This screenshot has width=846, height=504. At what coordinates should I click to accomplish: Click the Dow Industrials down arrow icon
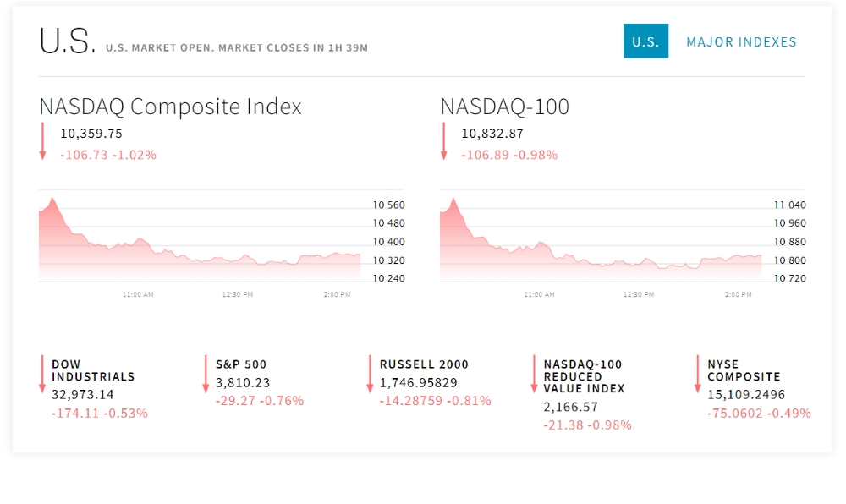coord(42,374)
